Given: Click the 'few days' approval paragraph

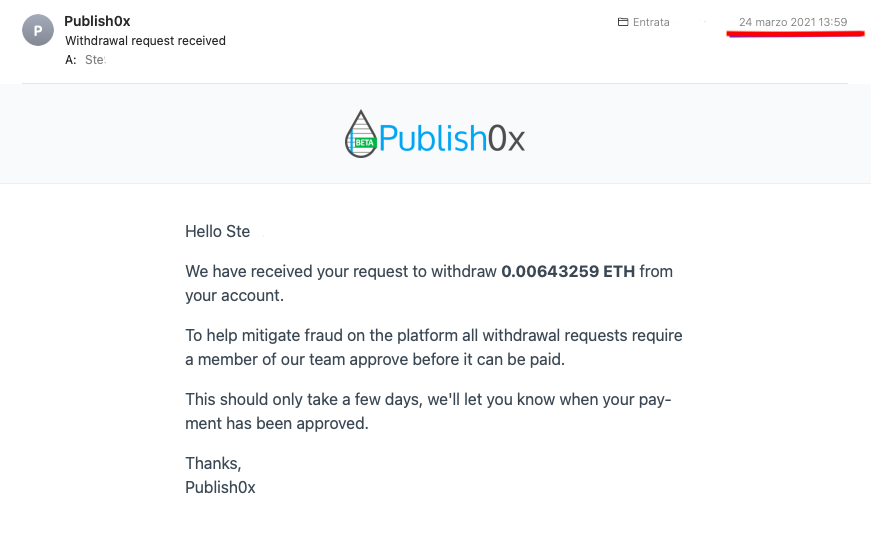Looking at the screenshot, I should pos(428,411).
